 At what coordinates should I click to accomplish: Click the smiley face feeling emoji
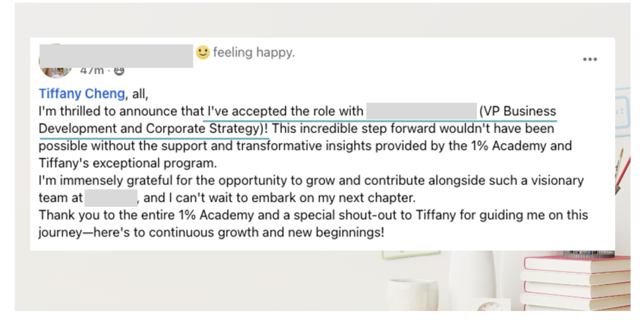click(202, 53)
